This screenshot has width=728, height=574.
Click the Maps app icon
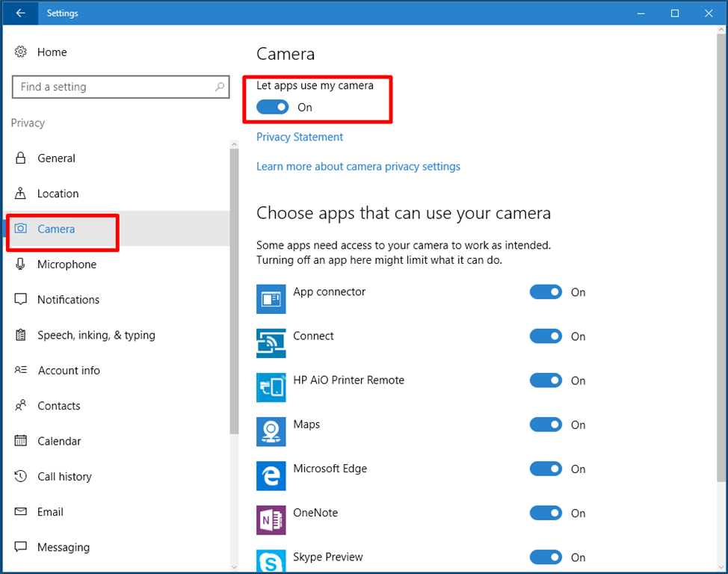(x=271, y=431)
